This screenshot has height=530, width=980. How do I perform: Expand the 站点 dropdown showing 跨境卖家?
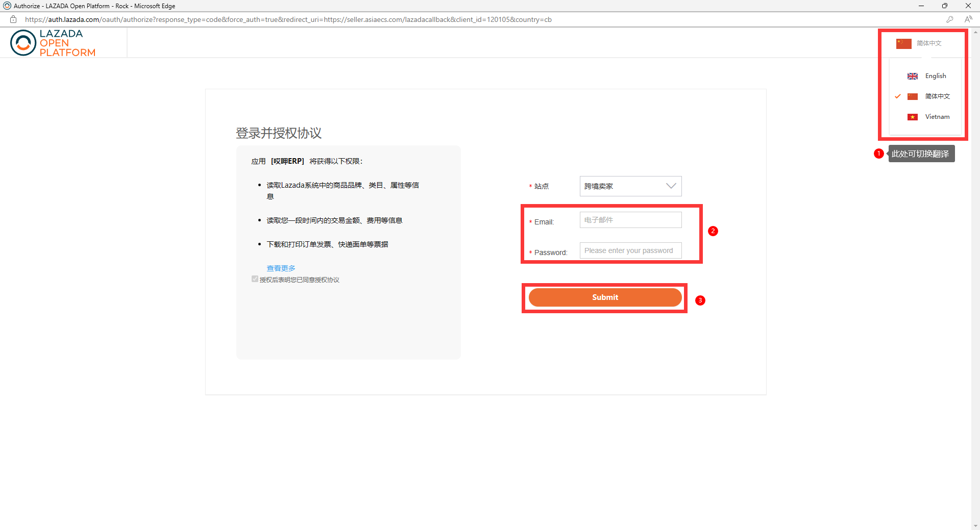pos(630,186)
